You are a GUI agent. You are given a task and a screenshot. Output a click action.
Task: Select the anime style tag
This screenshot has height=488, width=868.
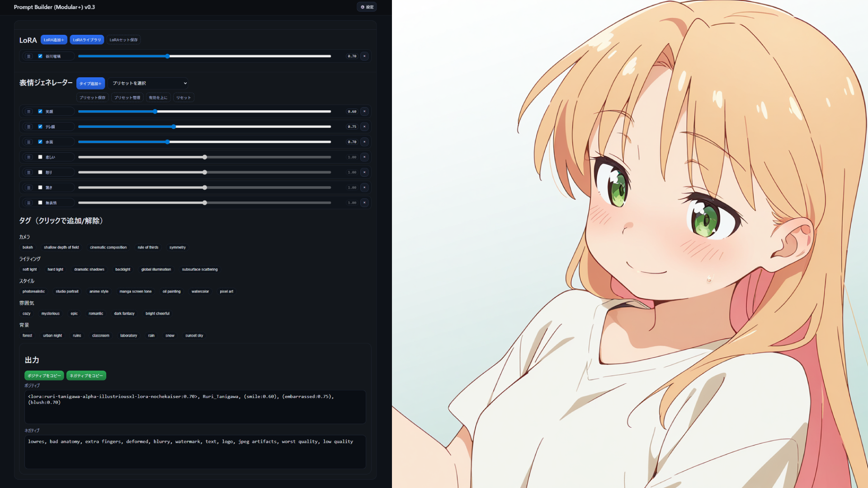coord(99,291)
